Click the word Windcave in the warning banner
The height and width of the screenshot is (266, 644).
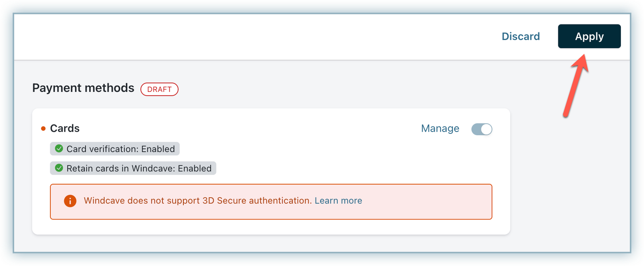104,201
